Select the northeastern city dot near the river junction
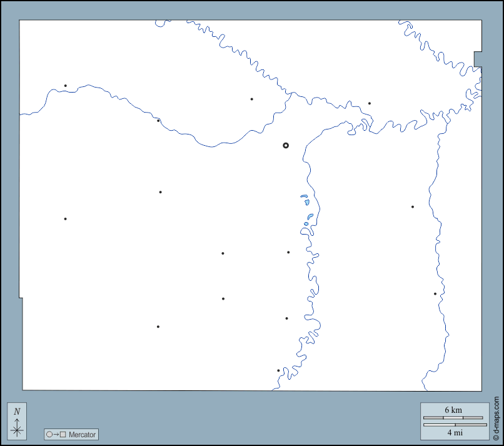Viewport: 504px width, 446px height. click(x=369, y=103)
